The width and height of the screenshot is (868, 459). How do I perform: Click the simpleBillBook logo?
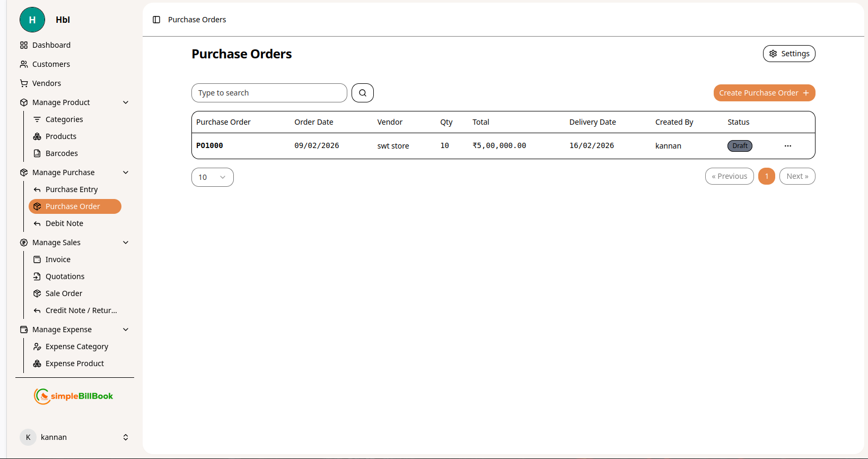(74, 396)
